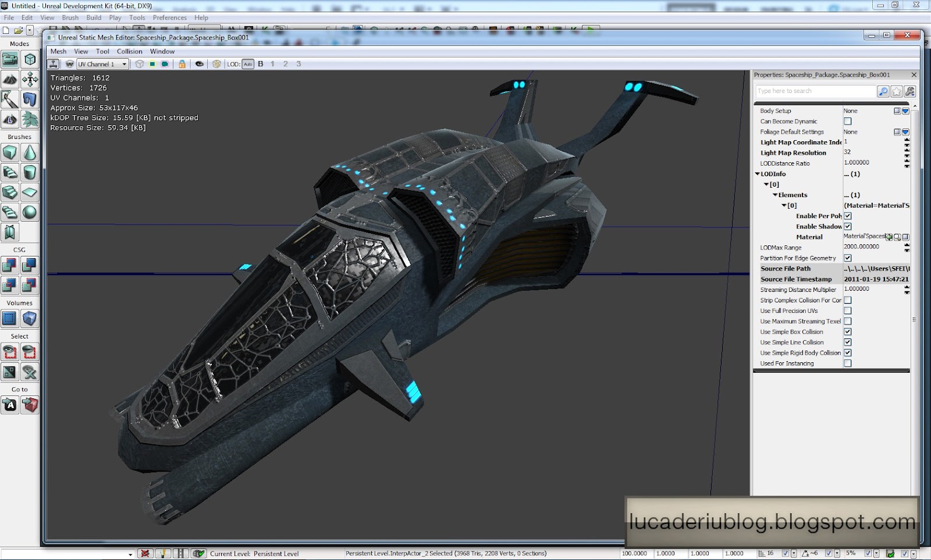Toggle camera lock padlock icon
This screenshot has width=931, height=560.
pos(182,64)
